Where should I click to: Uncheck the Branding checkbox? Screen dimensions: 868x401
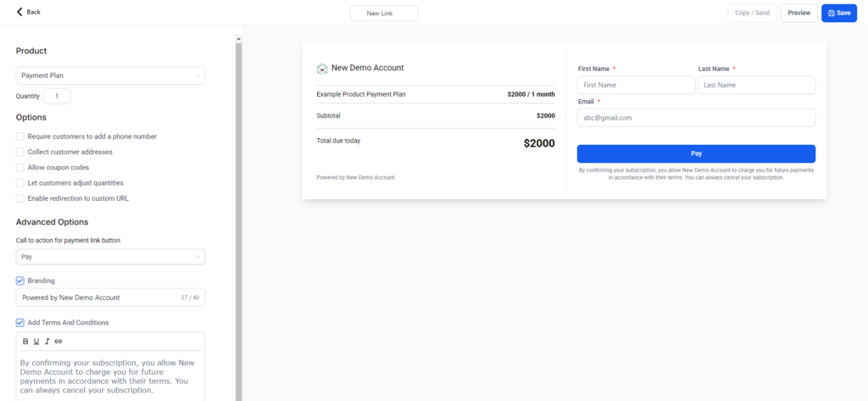pyautogui.click(x=20, y=281)
